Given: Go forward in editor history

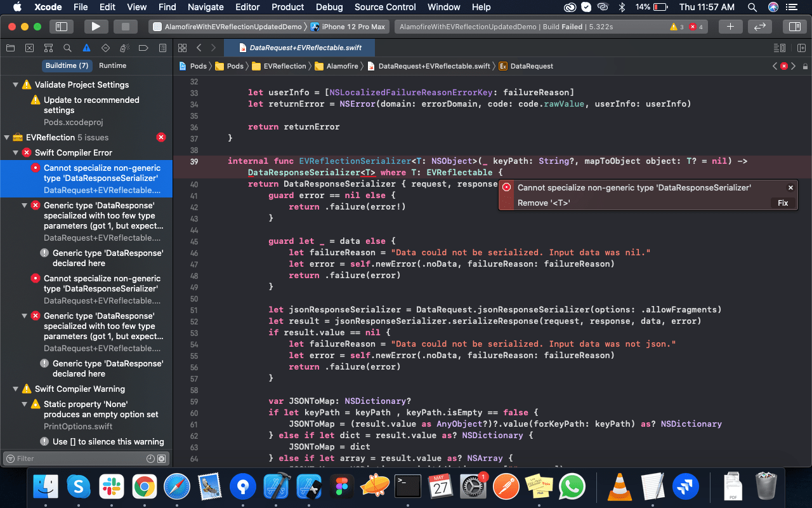Looking at the screenshot, I should tap(214, 48).
